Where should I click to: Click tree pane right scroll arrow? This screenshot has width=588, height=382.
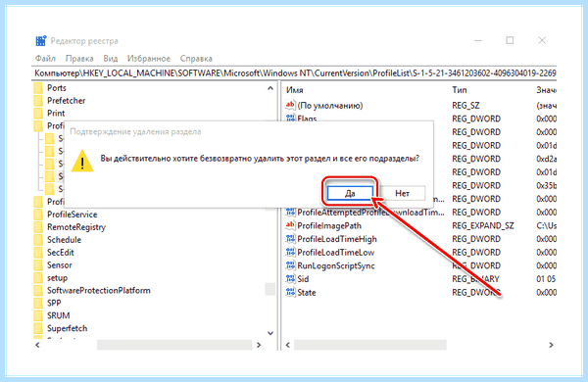pyautogui.click(x=259, y=345)
